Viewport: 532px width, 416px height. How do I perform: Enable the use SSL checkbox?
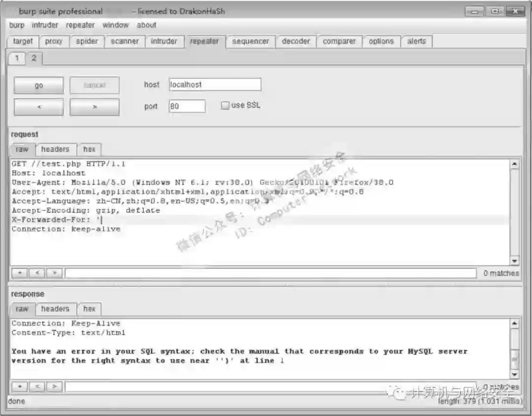[225, 105]
